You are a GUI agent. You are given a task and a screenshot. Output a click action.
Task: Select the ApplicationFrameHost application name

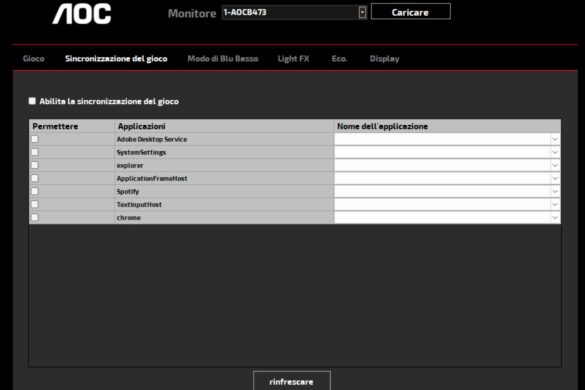[152, 178]
